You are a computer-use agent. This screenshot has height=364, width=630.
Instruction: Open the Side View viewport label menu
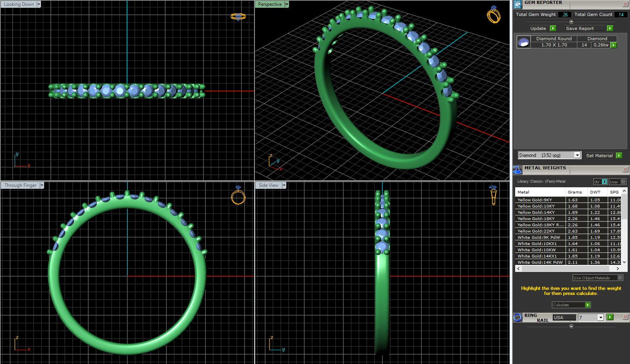284,185
